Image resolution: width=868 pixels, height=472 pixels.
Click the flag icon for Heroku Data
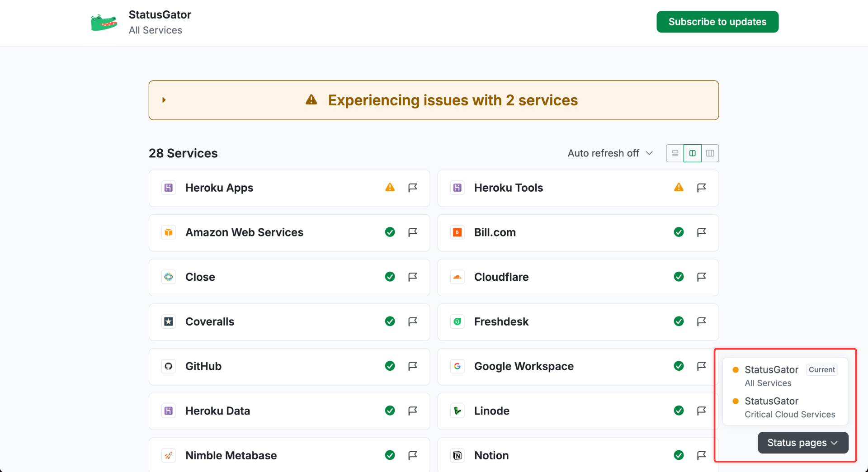tap(412, 411)
